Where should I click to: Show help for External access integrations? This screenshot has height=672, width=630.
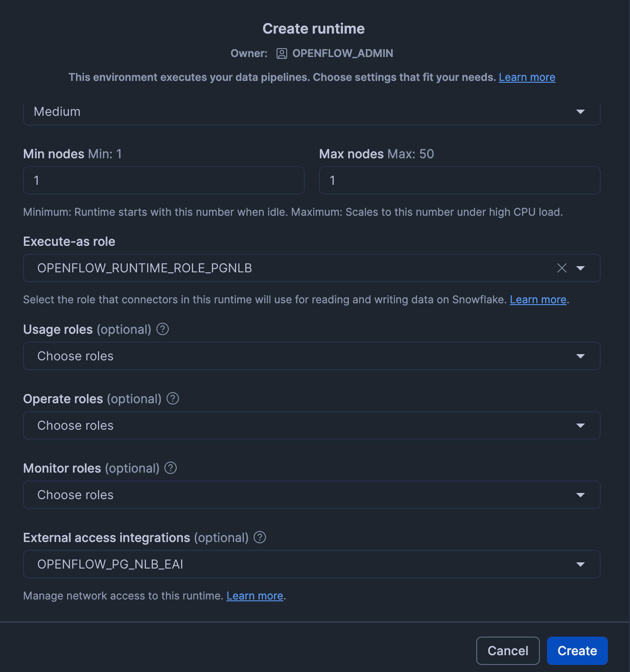[260, 537]
